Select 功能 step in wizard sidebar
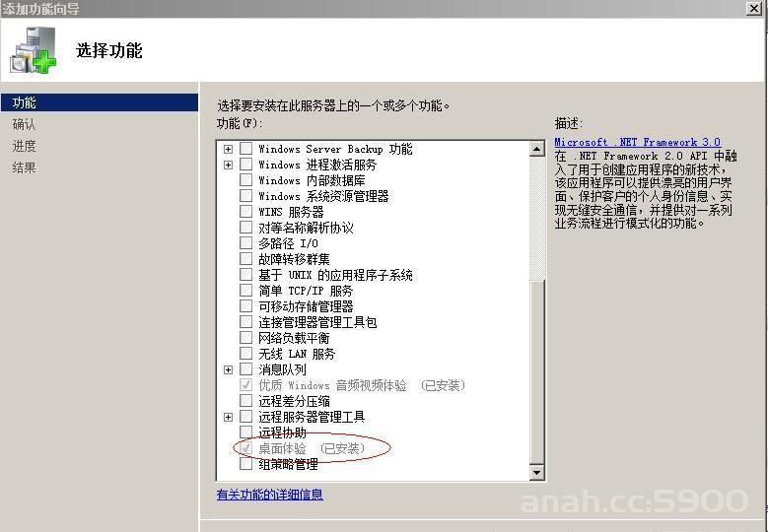This screenshot has height=532, width=768. pos(100,102)
